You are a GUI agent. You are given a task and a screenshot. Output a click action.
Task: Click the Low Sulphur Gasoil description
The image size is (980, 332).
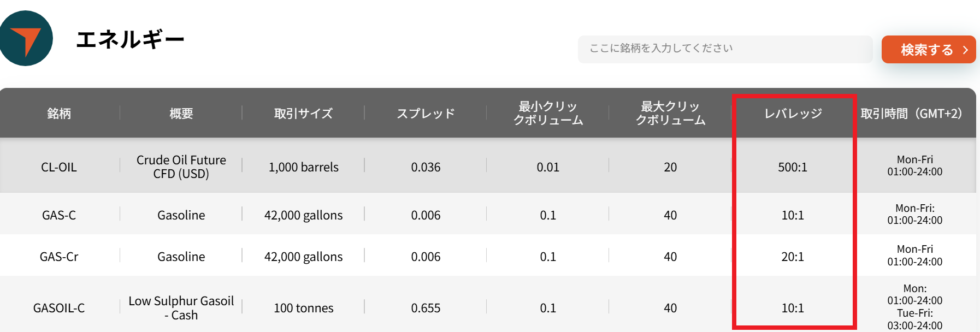[x=181, y=308]
